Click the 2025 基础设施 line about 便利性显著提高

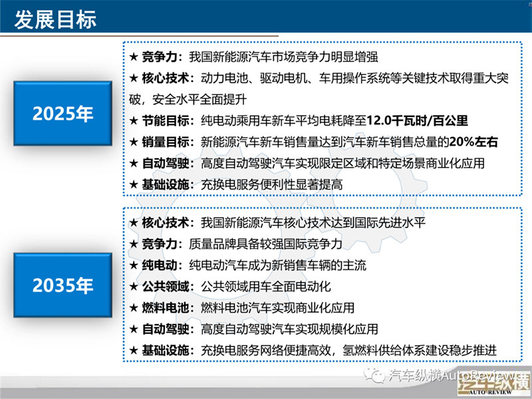236,185
